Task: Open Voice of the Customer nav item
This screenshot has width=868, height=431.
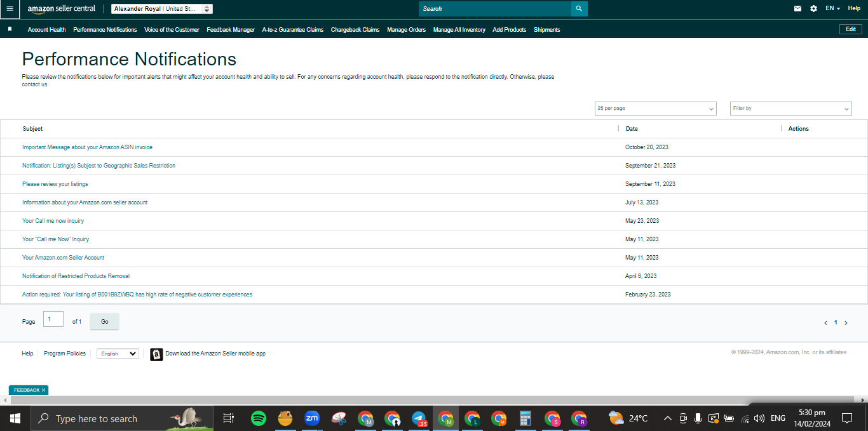Action: click(x=172, y=30)
